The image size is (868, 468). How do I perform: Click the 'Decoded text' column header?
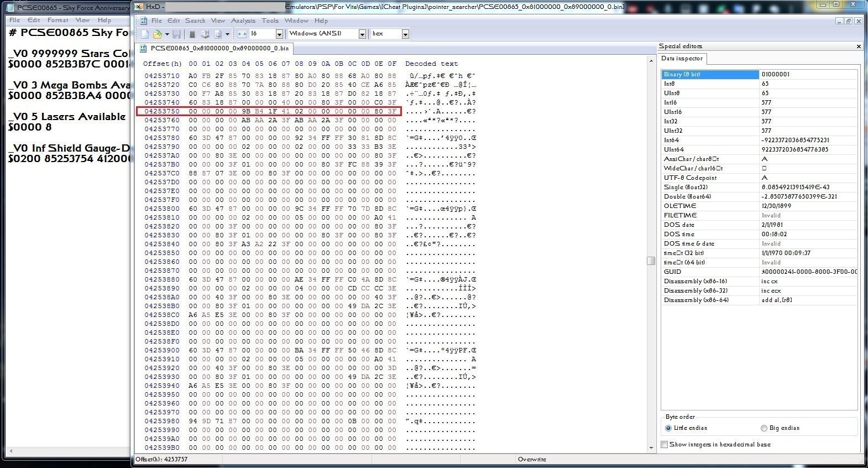tap(431, 64)
